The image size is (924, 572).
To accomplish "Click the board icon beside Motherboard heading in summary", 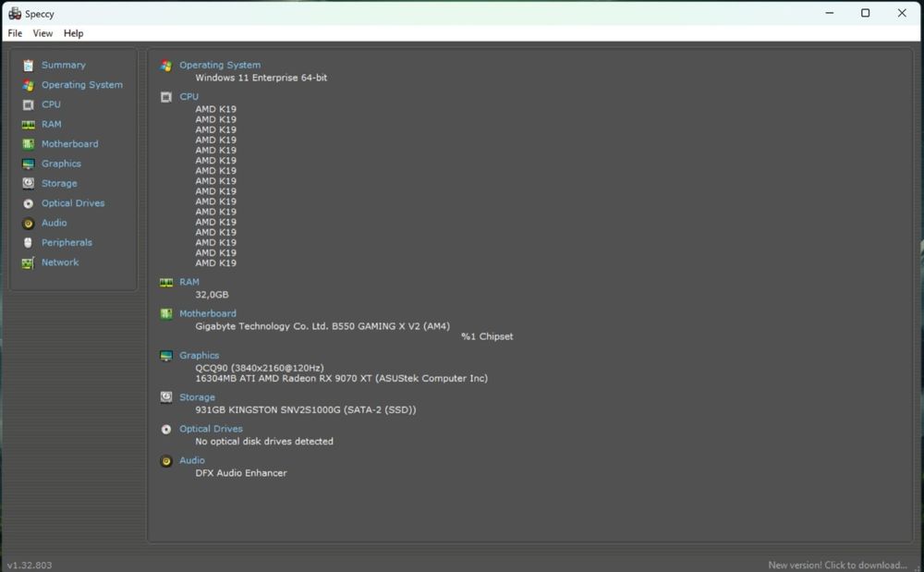I will click(166, 314).
